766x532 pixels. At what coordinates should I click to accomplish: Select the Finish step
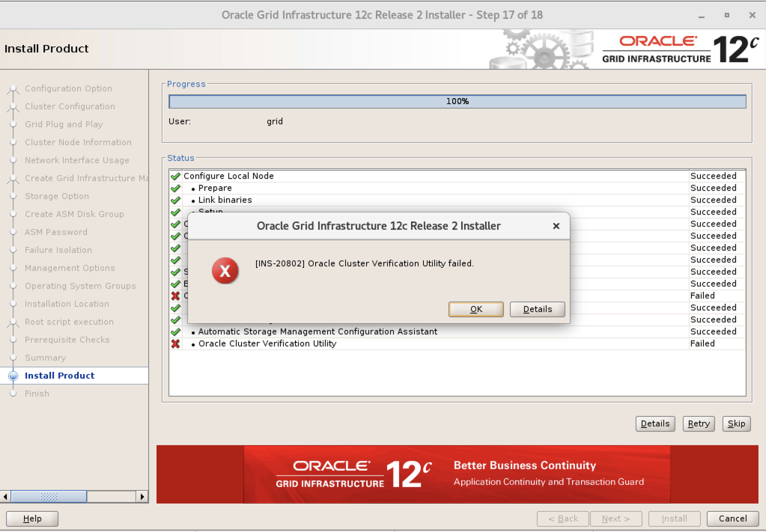37,394
